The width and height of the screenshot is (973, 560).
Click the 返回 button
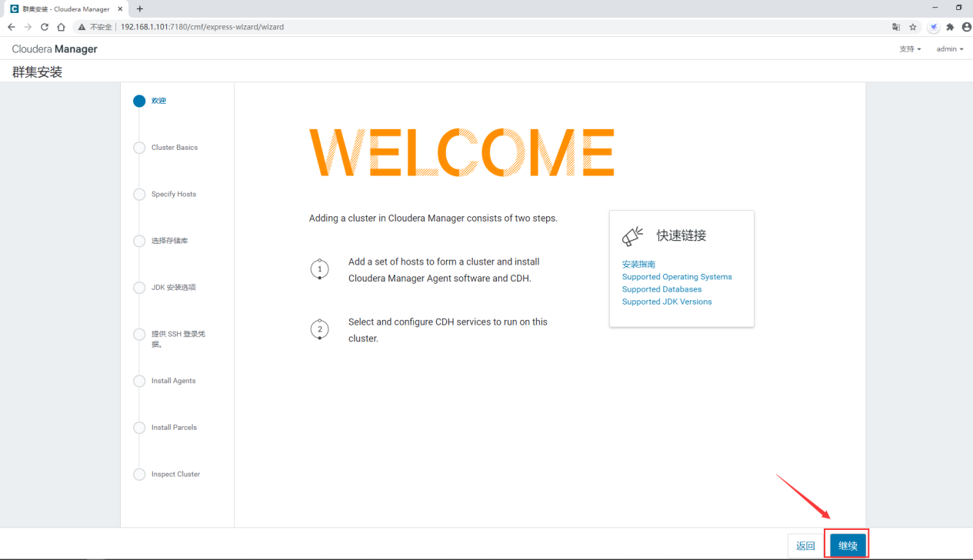pos(805,546)
